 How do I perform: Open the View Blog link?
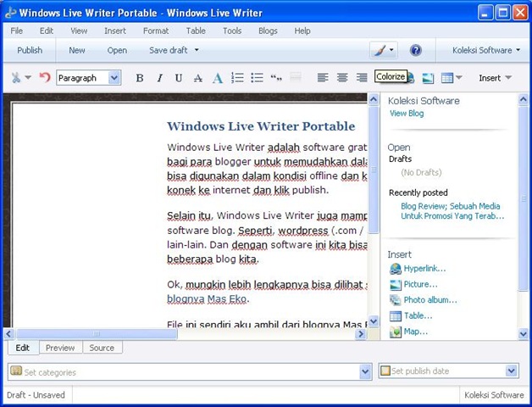click(407, 114)
